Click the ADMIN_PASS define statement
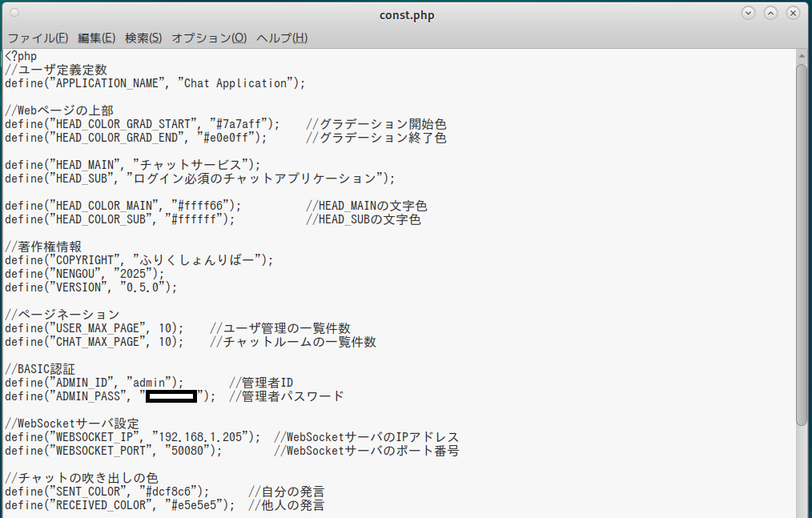Image resolution: width=812 pixels, height=518 pixels. pos(111,396)
